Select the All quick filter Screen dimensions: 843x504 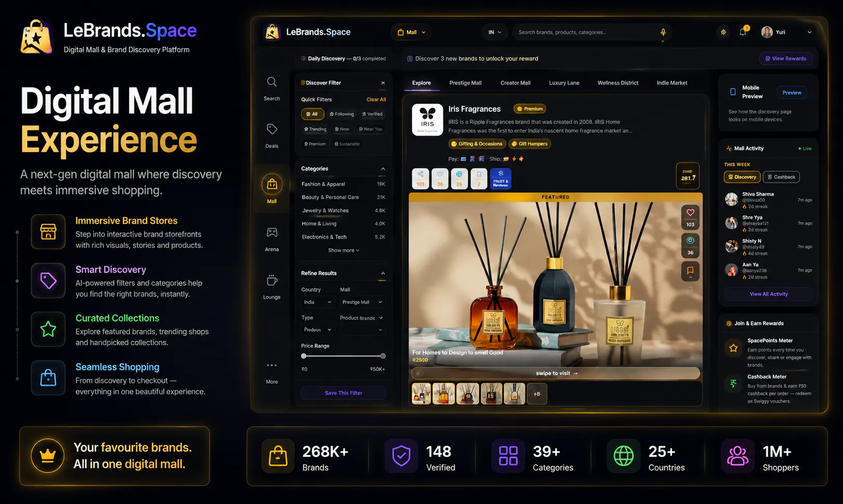point(312,114)
